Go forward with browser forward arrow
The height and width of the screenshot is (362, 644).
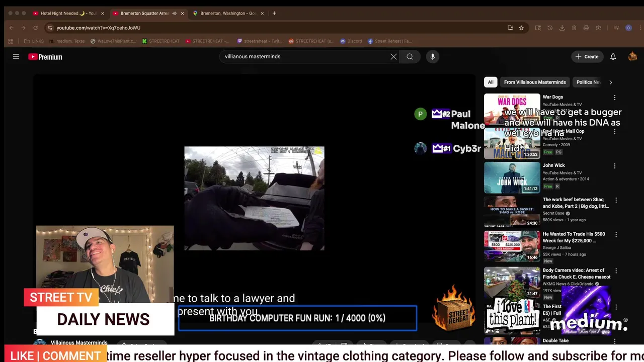click(23, 28)
